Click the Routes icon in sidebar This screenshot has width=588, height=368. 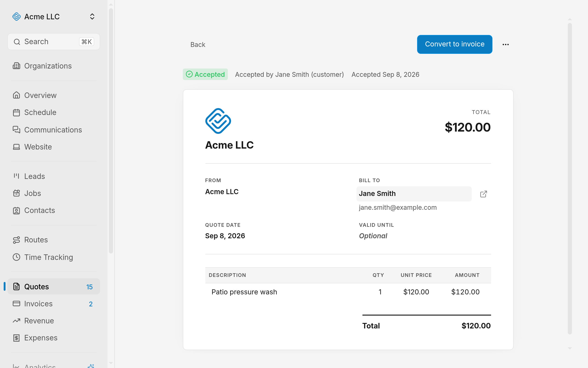[16, 240]
